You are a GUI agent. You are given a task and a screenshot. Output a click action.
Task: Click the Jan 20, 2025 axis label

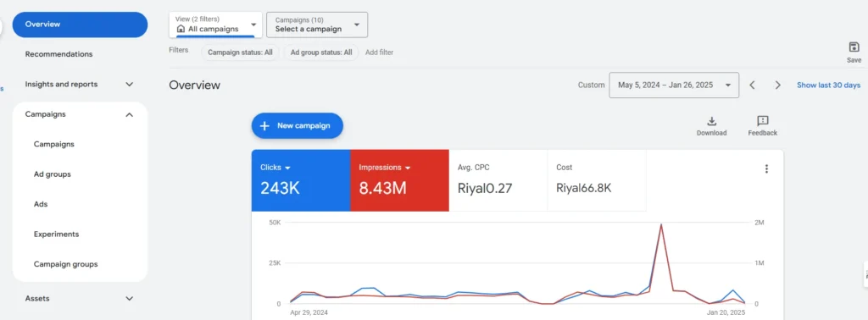click(x=726, y=312)
